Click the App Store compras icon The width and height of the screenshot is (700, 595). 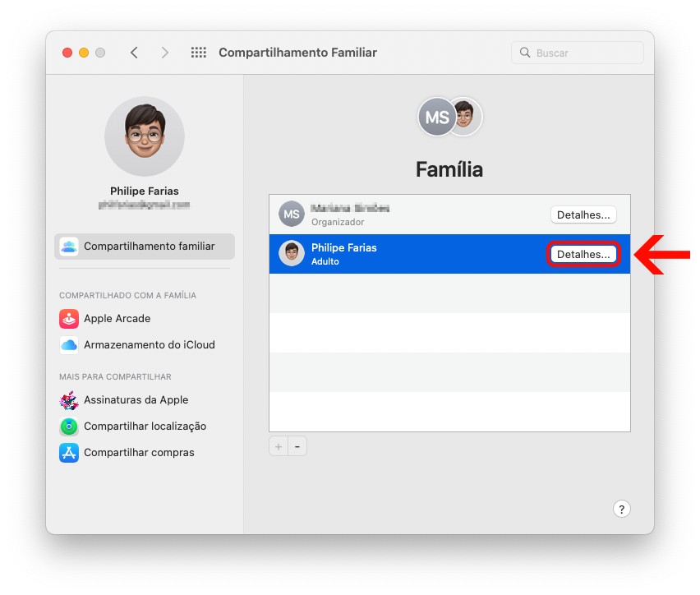pyautogui.click(x=69, y=453)
